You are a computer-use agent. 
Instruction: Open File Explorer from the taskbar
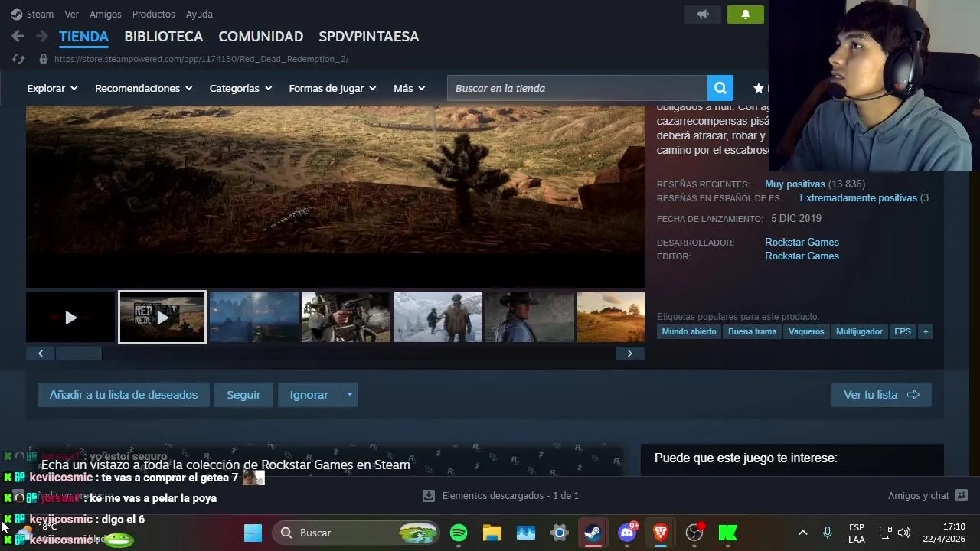(x=492, y=533)
